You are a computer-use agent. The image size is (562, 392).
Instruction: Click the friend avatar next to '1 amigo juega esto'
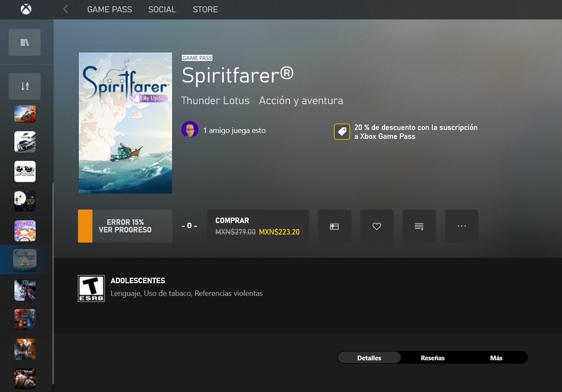click(190, 130)
